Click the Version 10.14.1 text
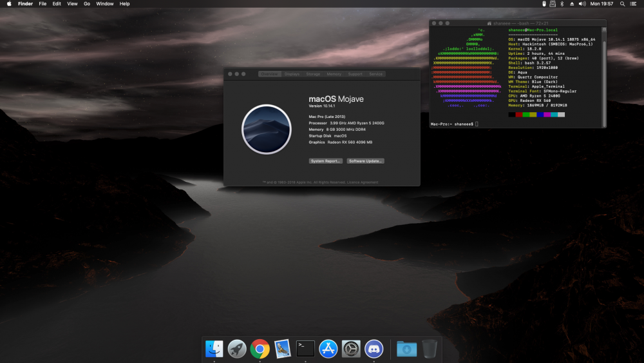Viewport: 644px width, 363px height. point(322,106)
